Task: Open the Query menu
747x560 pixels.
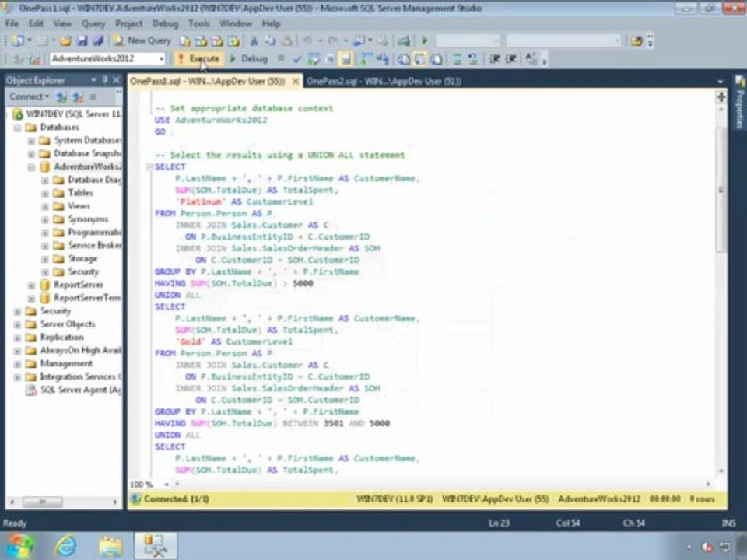Action: [93, 23]
